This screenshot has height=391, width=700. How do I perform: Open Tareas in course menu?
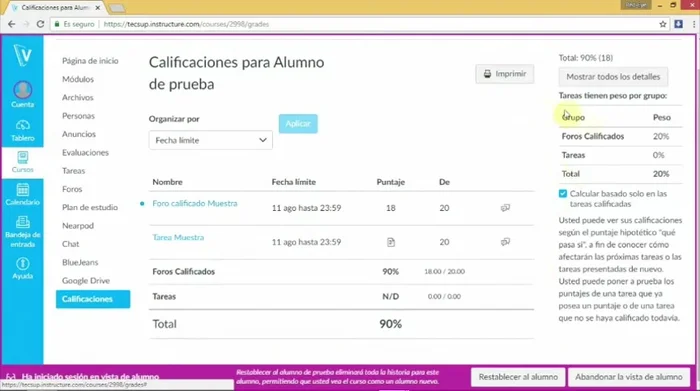coord(73,171)
